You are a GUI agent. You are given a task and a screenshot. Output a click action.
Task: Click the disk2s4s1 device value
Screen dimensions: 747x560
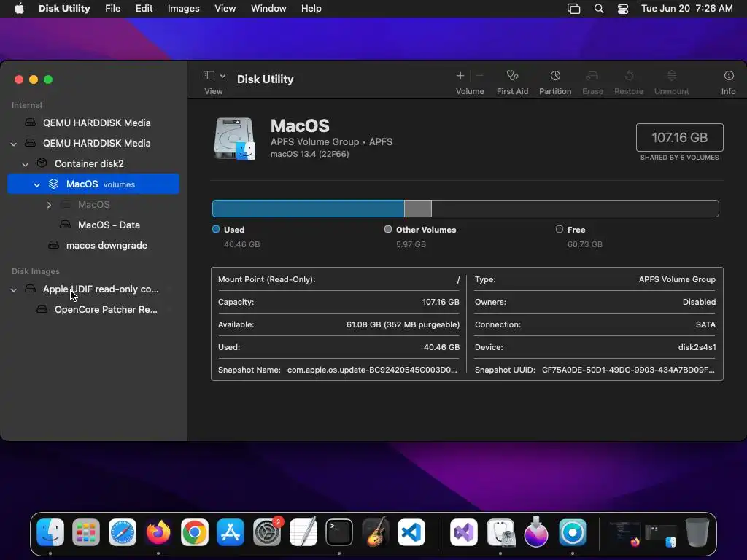click(697, 347)
